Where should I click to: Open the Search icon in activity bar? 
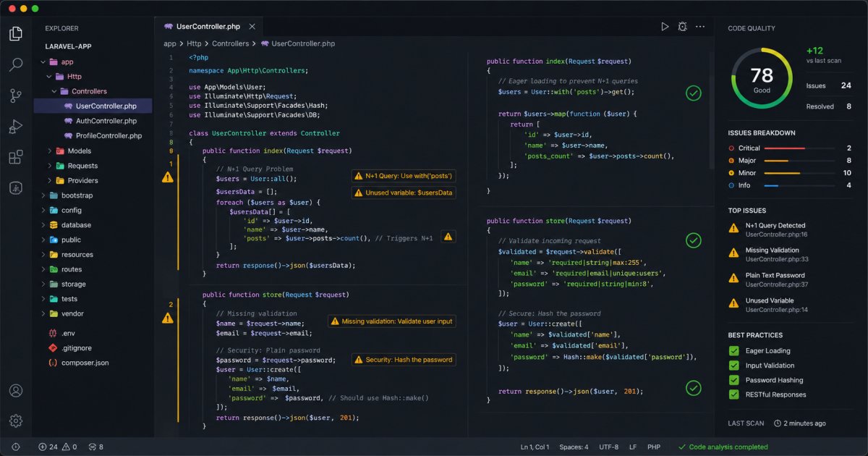click(16, 64)
